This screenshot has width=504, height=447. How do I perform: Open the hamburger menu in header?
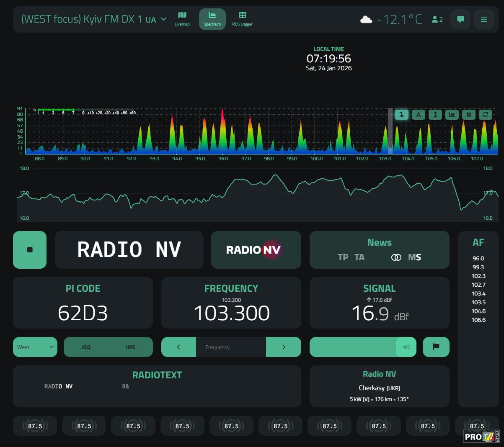point(483,19)
